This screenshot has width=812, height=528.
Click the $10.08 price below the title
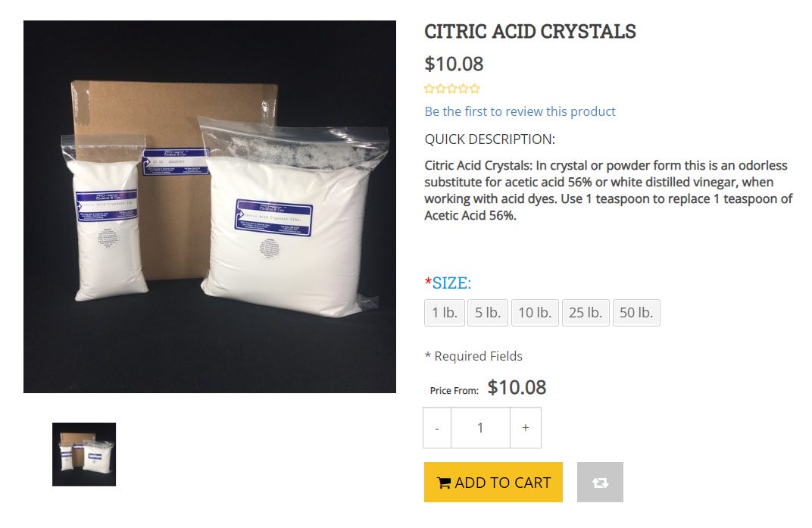[x=454, y=64]
